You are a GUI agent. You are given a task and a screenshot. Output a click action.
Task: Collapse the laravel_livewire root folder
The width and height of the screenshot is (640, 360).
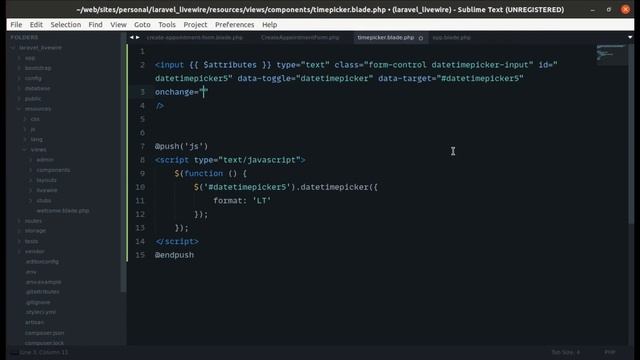pos(13,48)
